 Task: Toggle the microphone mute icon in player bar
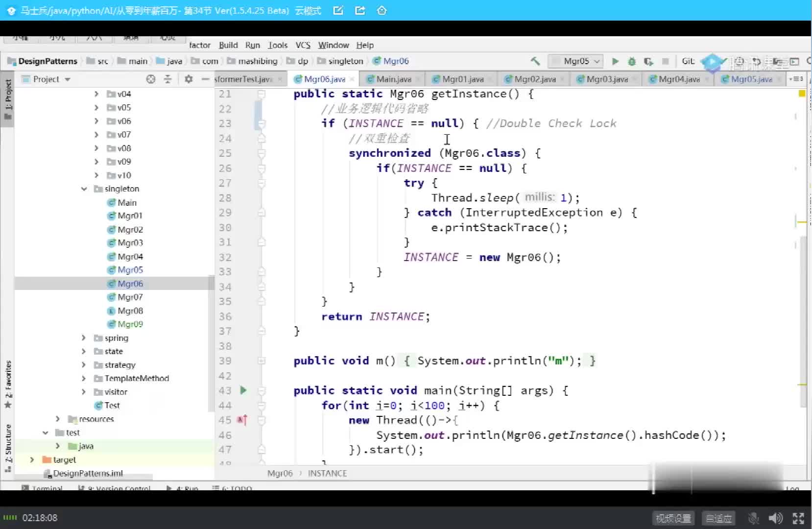pos(754,518)
